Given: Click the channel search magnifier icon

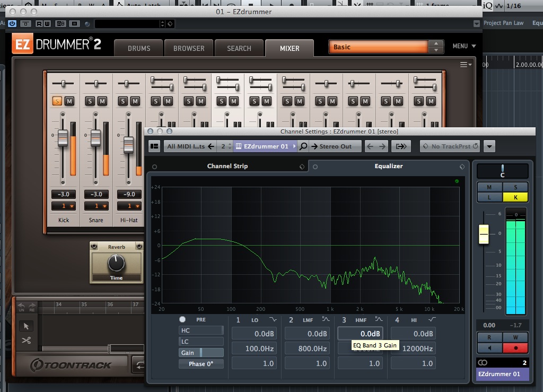Looking at the screenshot, I should click(303, 146).
